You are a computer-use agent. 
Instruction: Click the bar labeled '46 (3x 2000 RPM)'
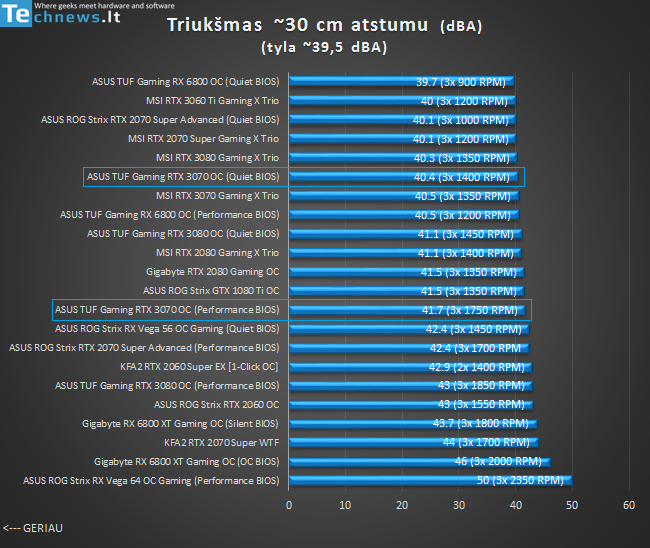tap(420, 462)
